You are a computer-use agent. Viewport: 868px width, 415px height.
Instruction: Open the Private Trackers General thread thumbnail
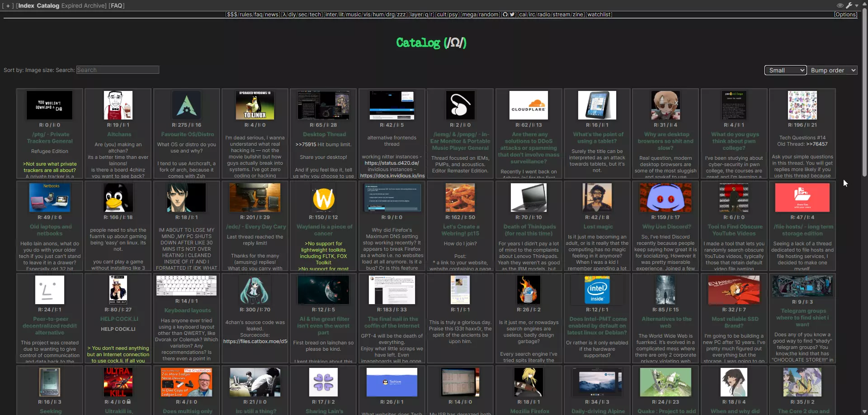pyautogui.click(x=50, y=105)
